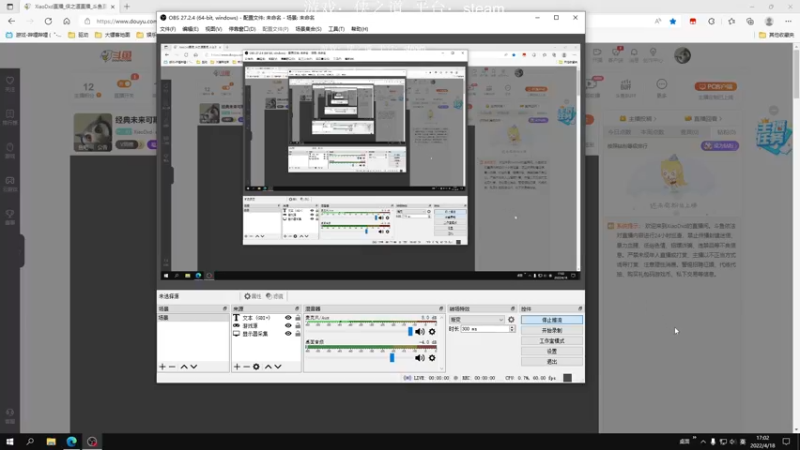Select the 场景 entry in the scenes list
The image size is (800, 450).
coord(193,318)
